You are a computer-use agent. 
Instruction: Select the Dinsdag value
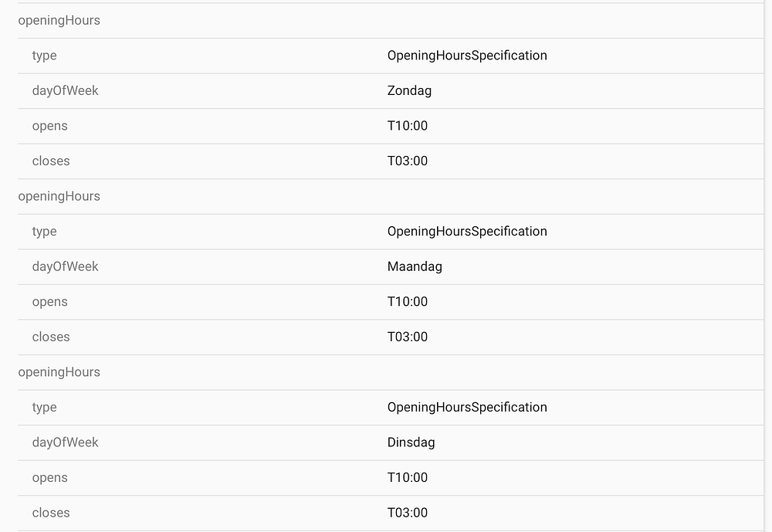pos(411,442)
